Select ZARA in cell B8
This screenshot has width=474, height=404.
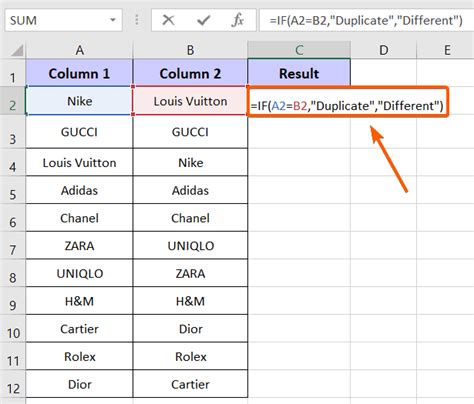(x=190, y=273)
